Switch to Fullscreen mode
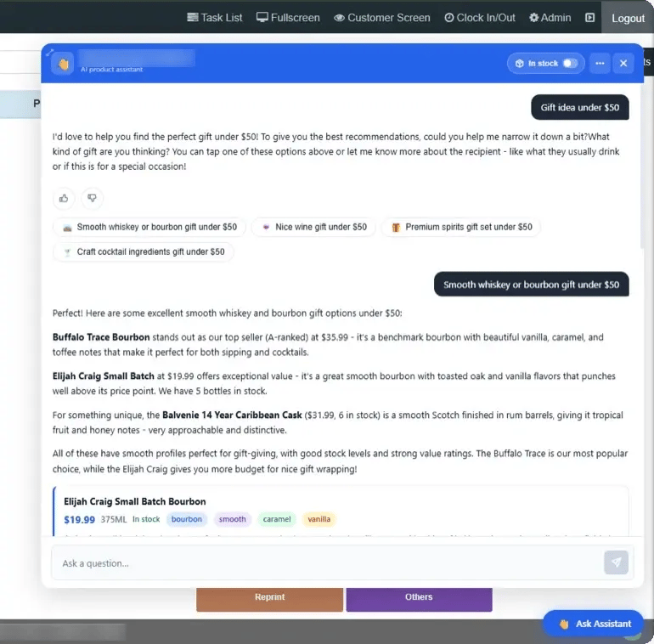Viewport: 654px width, 644px height. (x=288, y=18)
